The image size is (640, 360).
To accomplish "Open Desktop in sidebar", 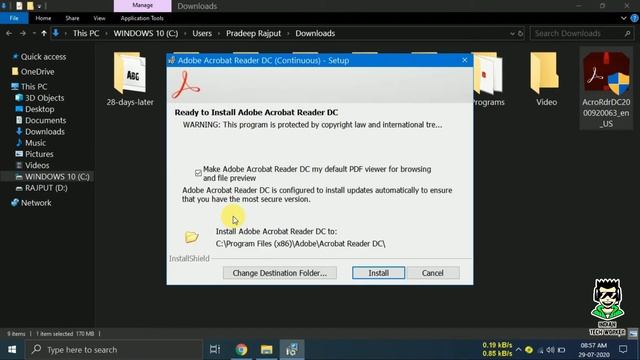I will point(39,109).
